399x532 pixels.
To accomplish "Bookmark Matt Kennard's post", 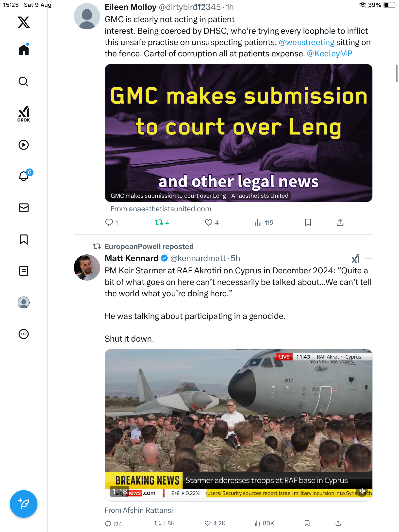I will [x=307, y=523].
